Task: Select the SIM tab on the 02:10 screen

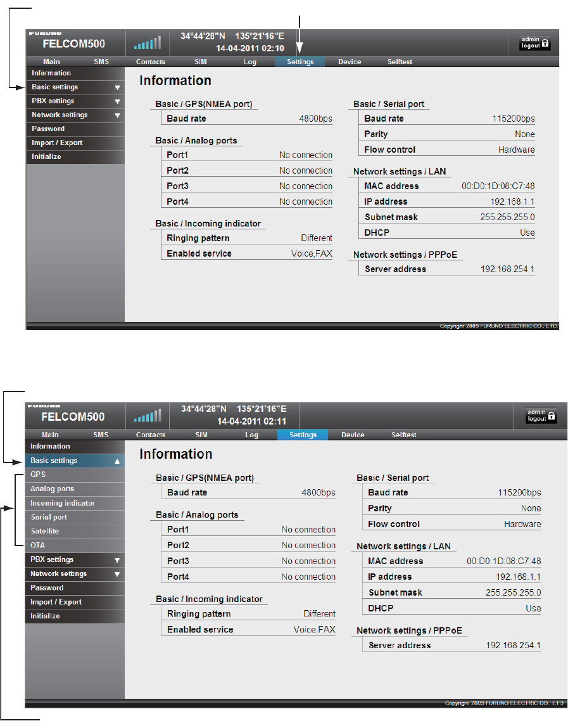Action: 201,61
